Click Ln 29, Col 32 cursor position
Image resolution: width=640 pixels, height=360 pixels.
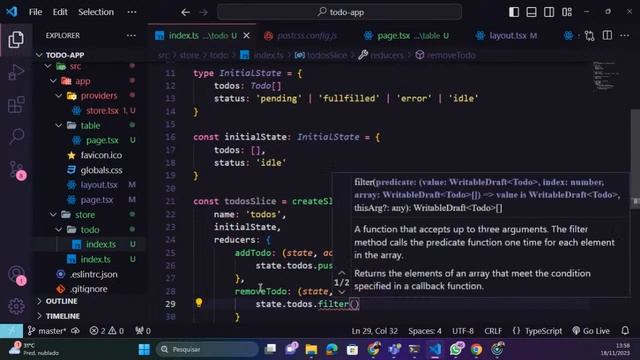pos(375,331)
